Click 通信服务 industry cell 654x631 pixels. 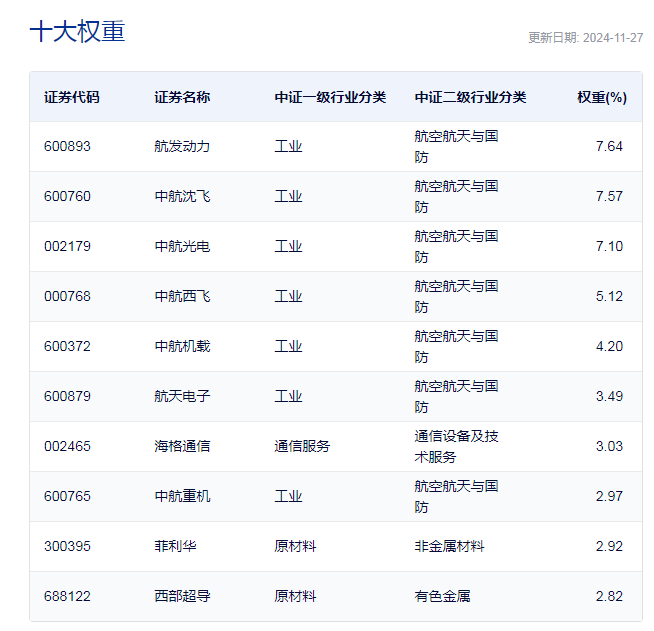[302, 446]
